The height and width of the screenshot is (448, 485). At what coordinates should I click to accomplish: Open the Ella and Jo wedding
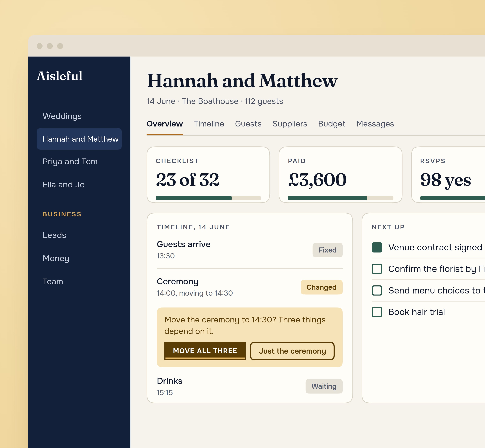point(64,185)
